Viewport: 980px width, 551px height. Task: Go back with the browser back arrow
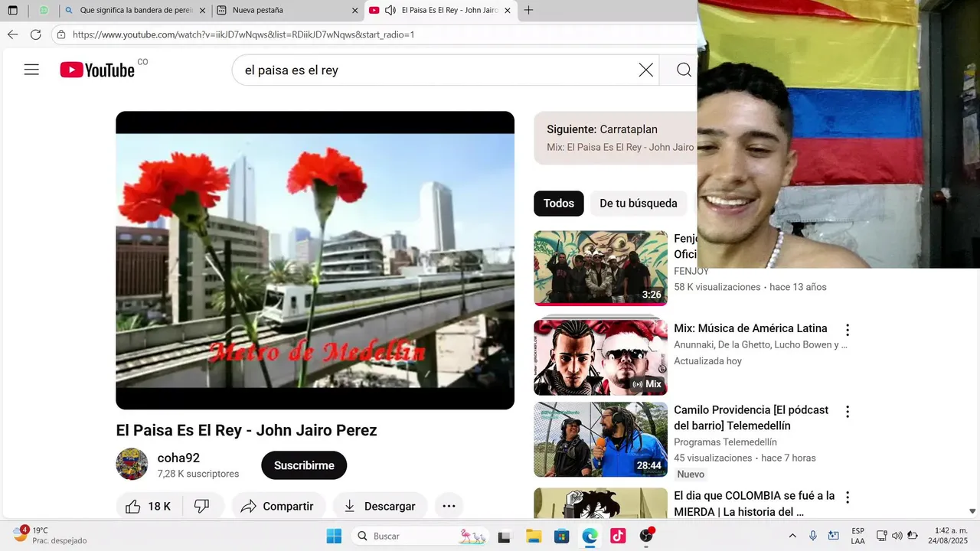point(13,34)
